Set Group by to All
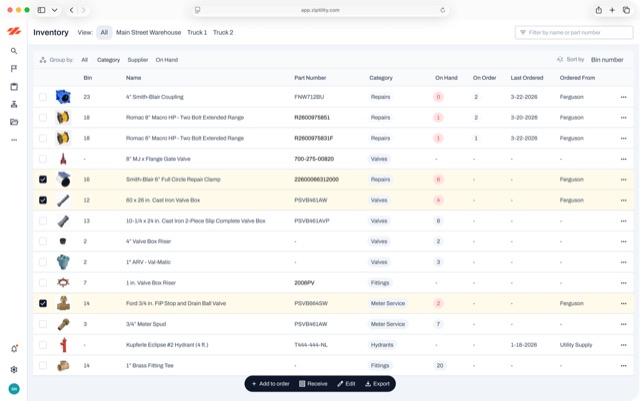This screenshot has height=401, width=640. pyautogui.click(x=84, y=60)
